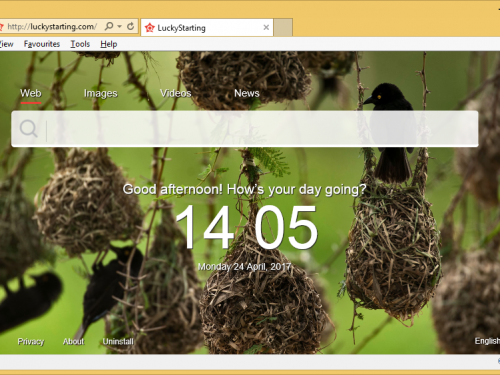Open the View menu
Image resolution: width=500 pixels, height=375 pixels.
(6, 44)
